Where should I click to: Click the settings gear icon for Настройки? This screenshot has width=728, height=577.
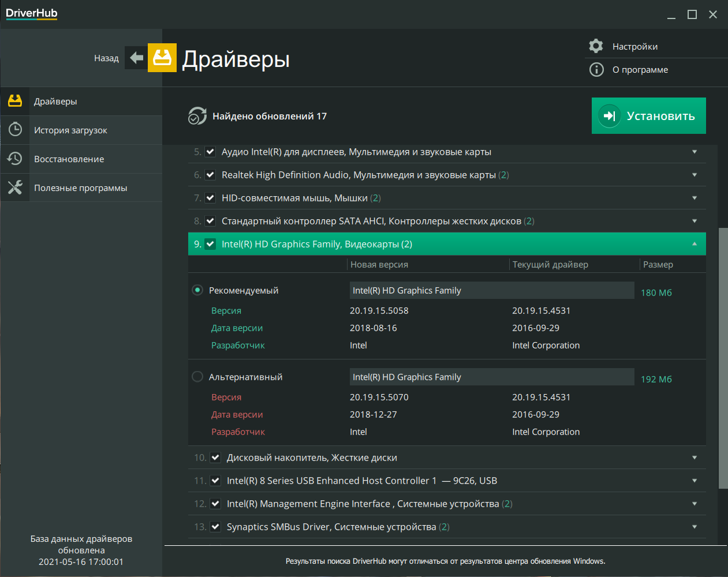click(596, 46)
